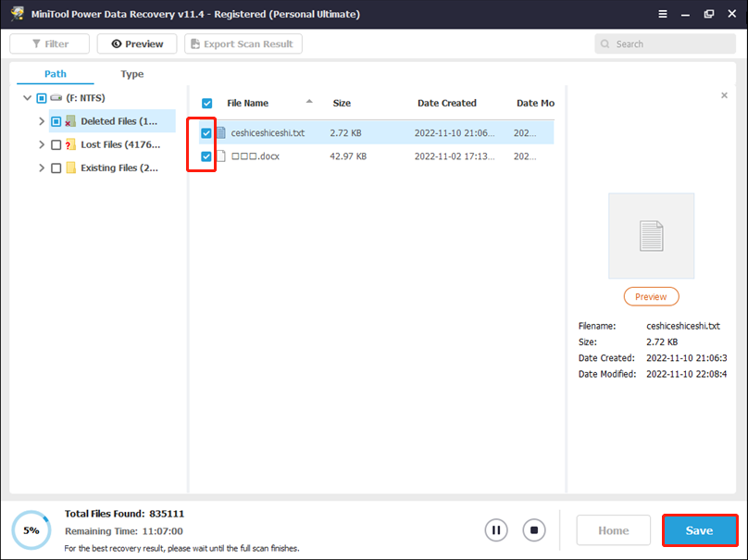Select the .docx file name

[x=256, y=156]
